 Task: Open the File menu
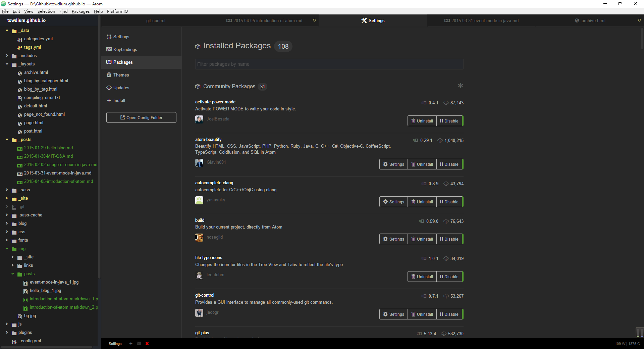[x=5, y=11]
